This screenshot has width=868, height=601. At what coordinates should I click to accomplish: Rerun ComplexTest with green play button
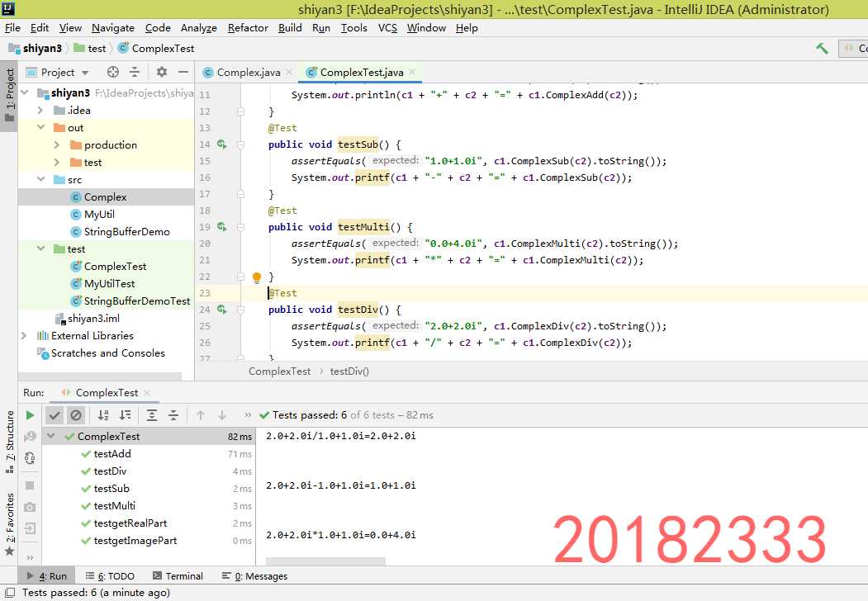click(x=30, y=415)
